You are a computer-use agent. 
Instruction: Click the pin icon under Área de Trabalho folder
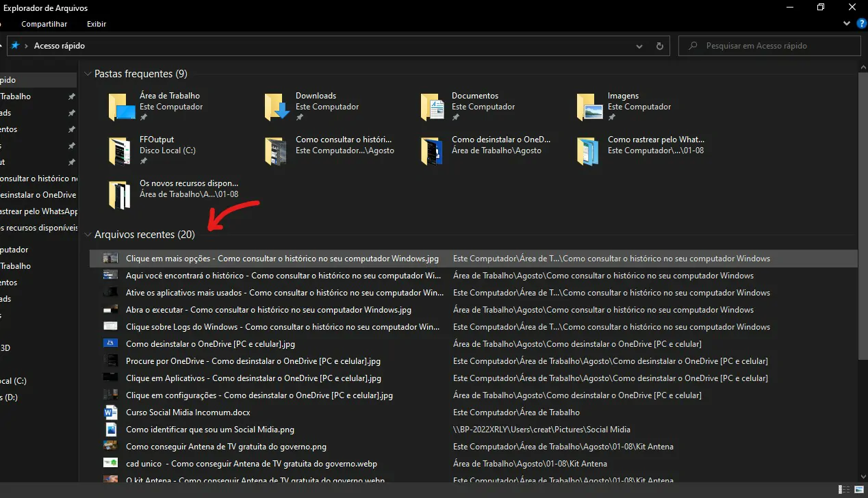click(x=143, y=118)
